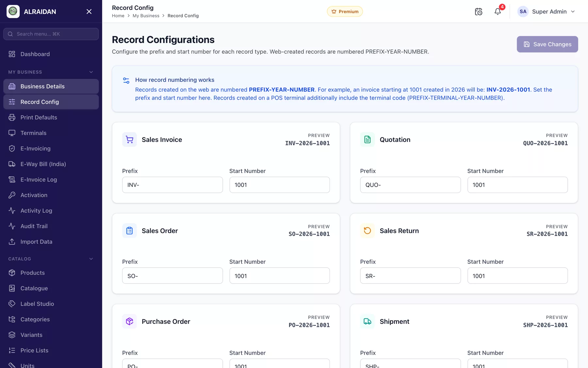The image size is (588, 368).
Task: Edit the Sales Order prefix field
Action: pyautogui.click(x=172, y=276)
